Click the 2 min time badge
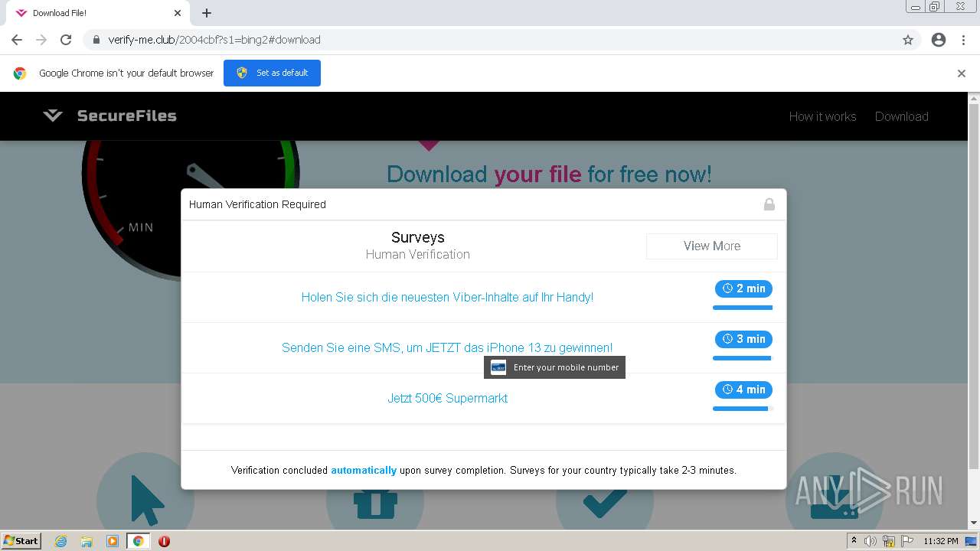Image resolution: width=980 pixels, height=551 pixels. point(743,289)
